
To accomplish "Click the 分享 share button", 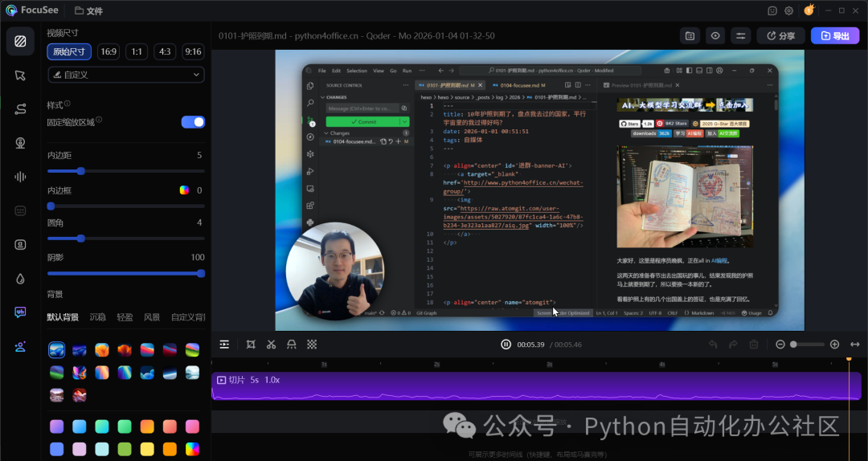I will coord(780,36).
